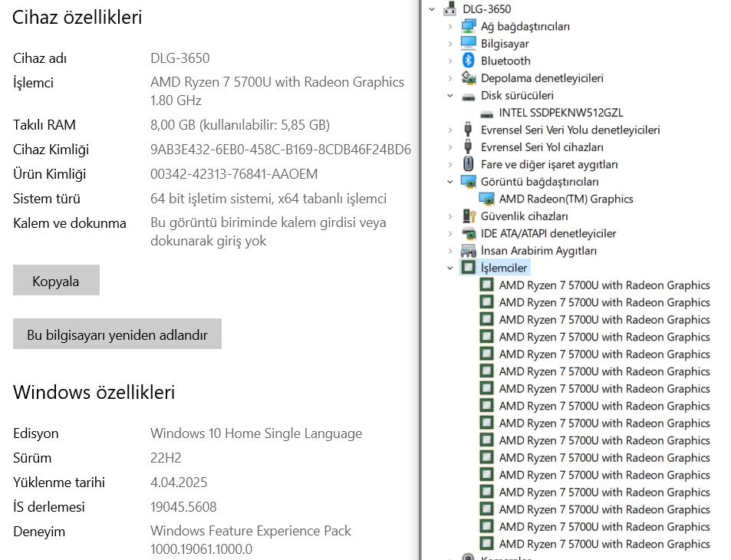The image size is (731, 560).
Task: Click the İşlemciler processor category icon
Action: [469, 268]
